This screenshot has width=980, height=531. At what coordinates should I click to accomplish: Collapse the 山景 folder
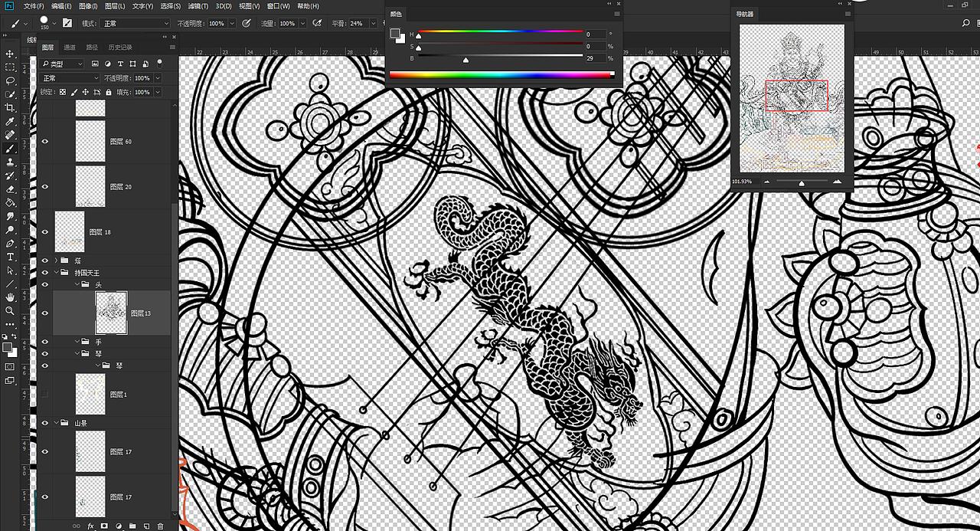[x=56, y=423]
